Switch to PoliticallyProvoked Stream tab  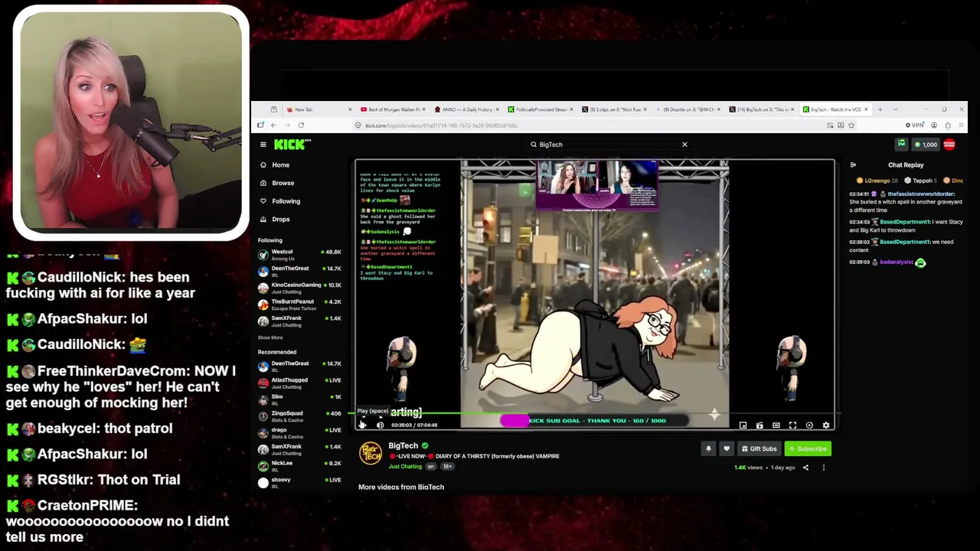[x=541, y=109]
